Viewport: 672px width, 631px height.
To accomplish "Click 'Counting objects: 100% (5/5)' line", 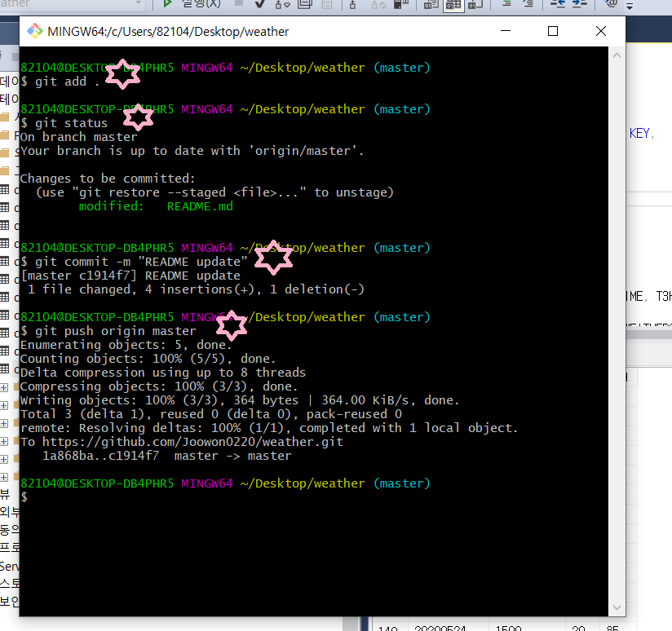I will (148, 359).
